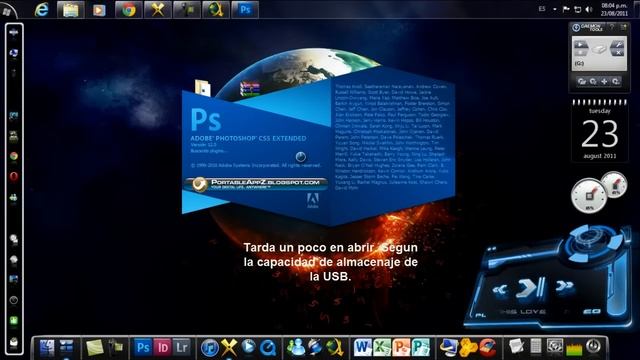
Task: Click the ES language indicator
Action: click(542, 9)
